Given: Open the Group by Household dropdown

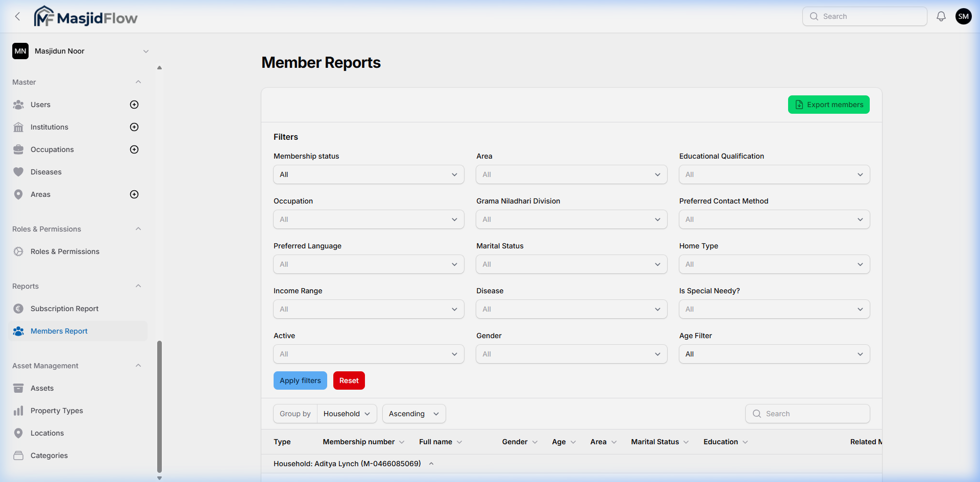Looking at the screenshot, I should (347, 413).
